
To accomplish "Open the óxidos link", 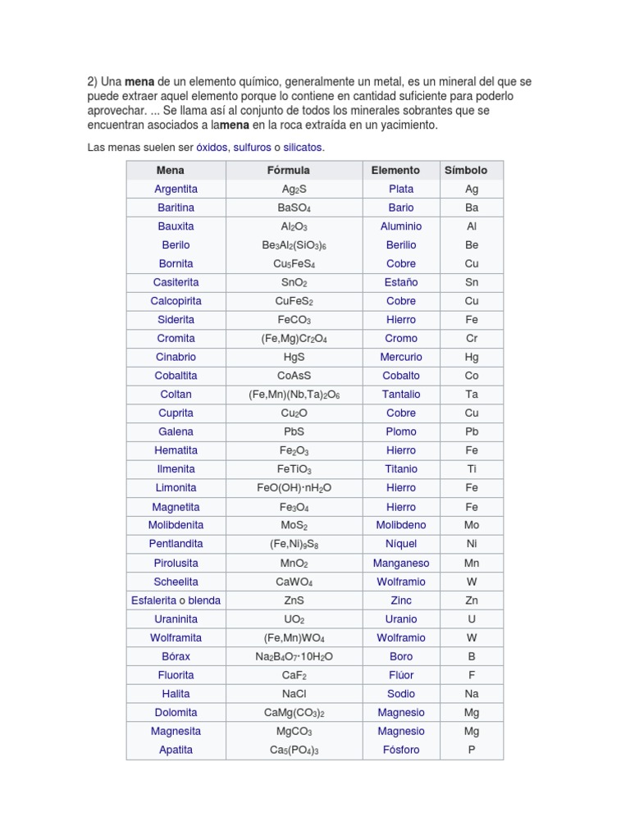I will coord(212,148).
